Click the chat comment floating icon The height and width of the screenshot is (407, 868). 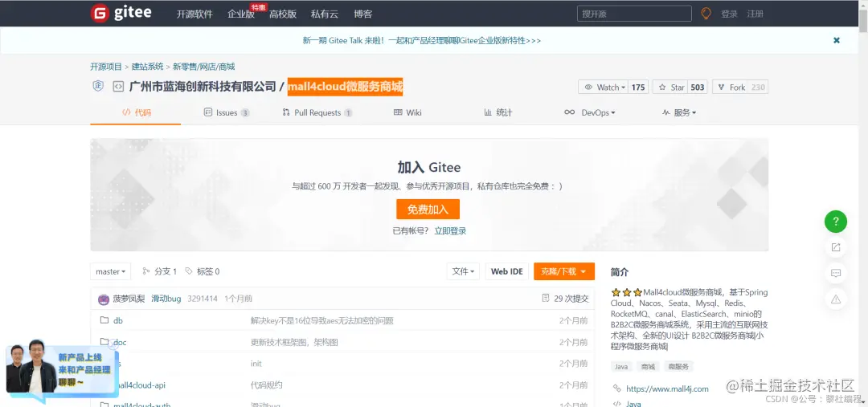(835, 273)
